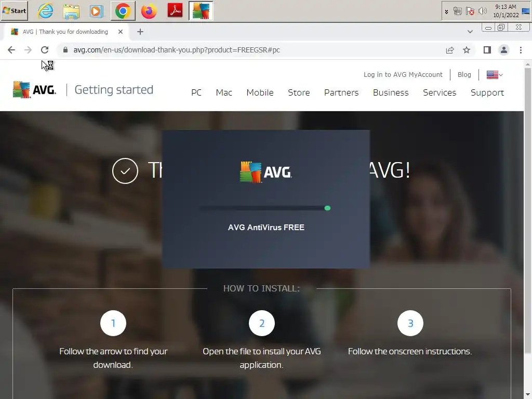The height and width of the screenshot is (399, 532).
Task: Open the PC menu
Action: coord(196,92)
